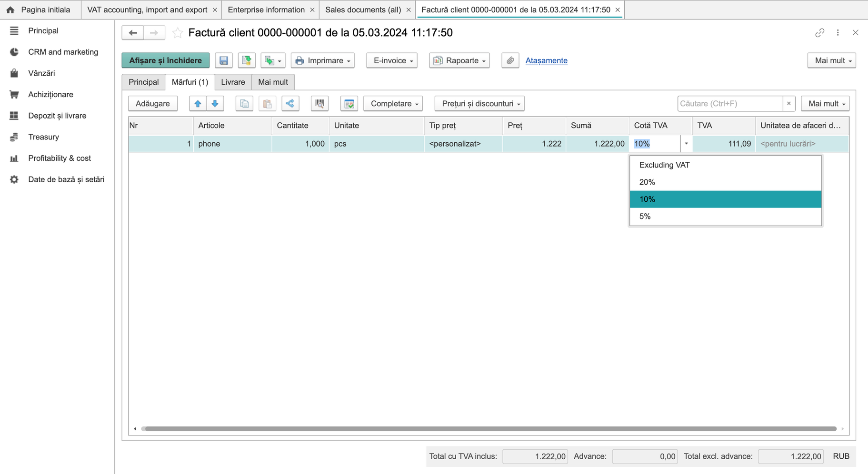Click Afișare și închidere button

(x=166, y=60)
